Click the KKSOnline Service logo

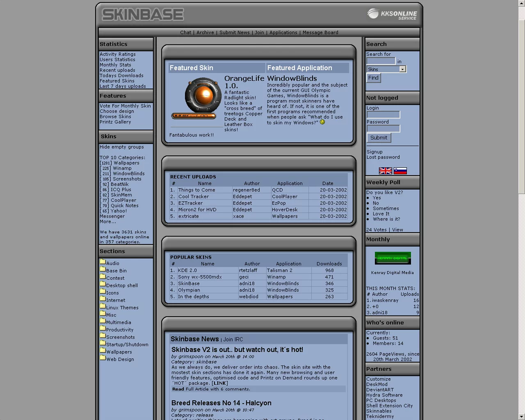(x=392, y=14)
